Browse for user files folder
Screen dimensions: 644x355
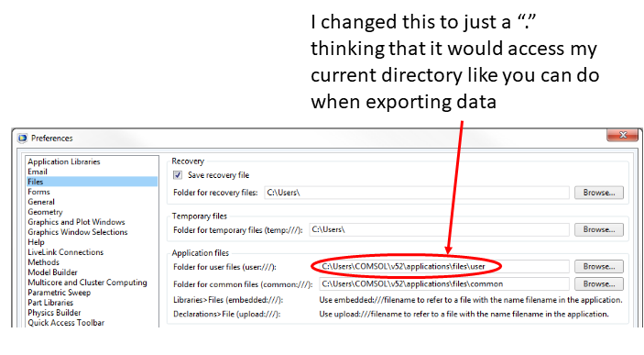pyautogui.click(x=599, y=267)
